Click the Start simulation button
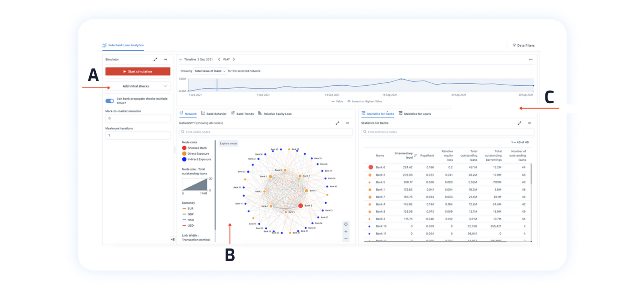Screen dimensions: 644x290 coord(138,71)
